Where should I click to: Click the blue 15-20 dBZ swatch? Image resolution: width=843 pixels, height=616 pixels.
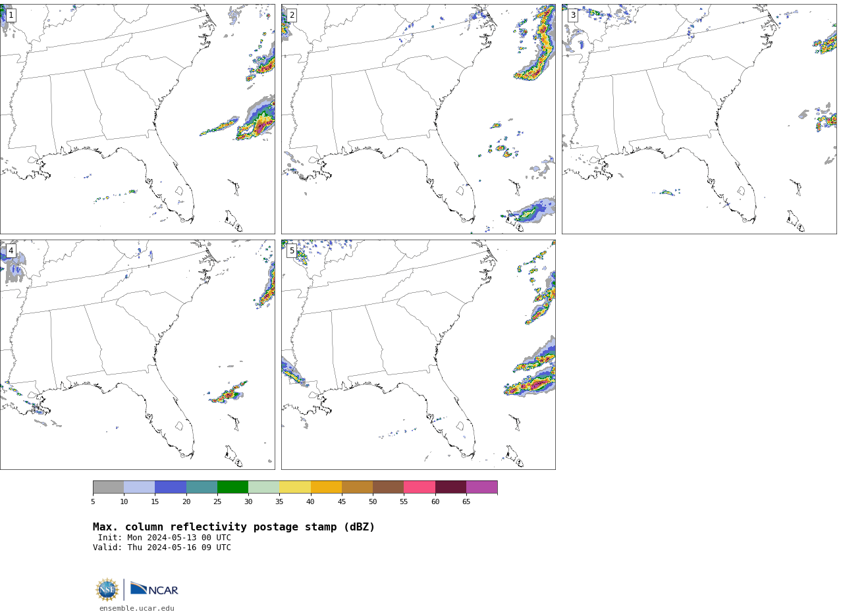(x=171, y=487)
